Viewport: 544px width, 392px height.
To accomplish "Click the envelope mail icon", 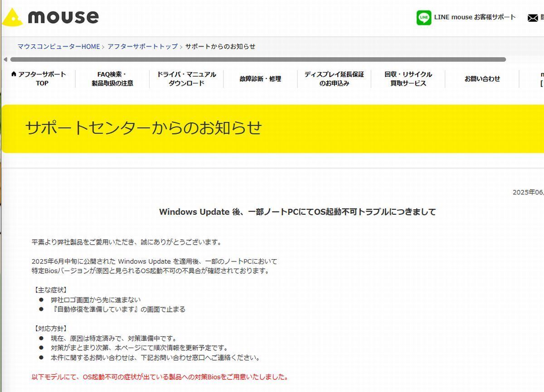I will [x=533, y=18].
